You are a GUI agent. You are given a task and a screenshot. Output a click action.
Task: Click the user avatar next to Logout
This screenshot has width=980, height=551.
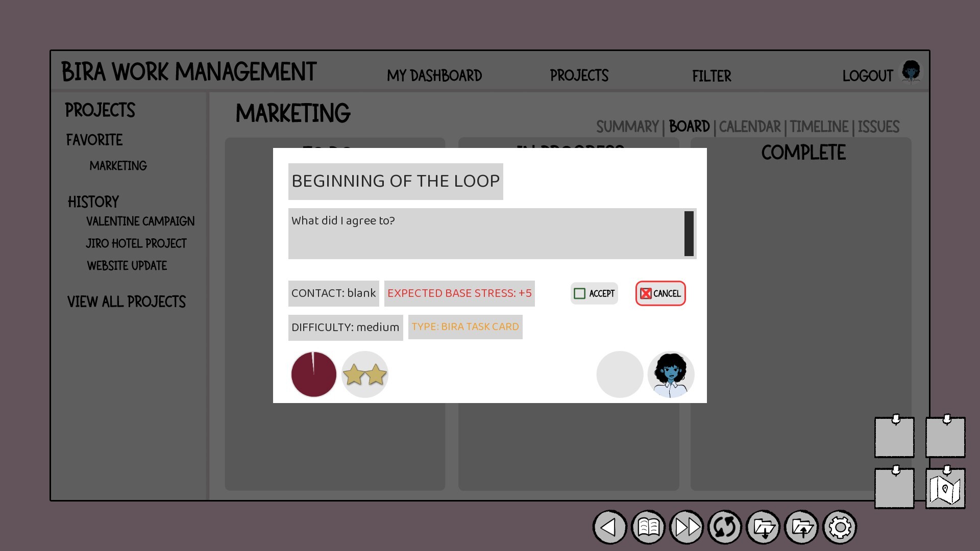pos(911,72)
